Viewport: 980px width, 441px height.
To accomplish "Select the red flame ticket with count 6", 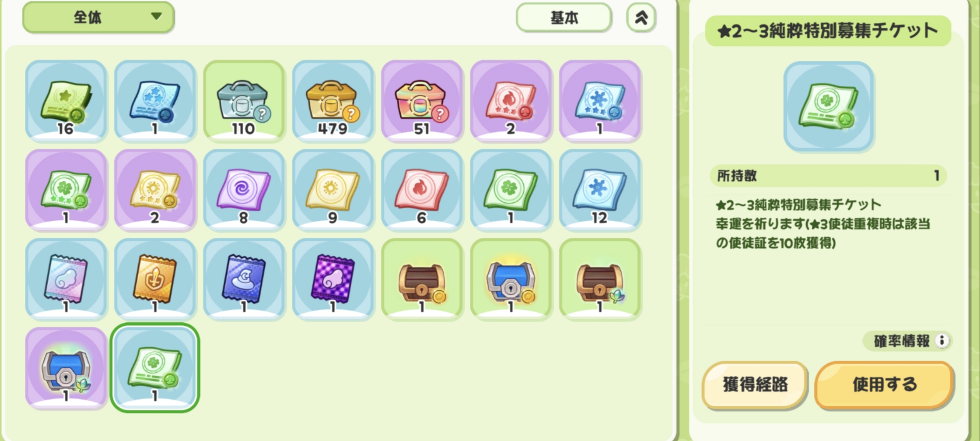I will coord(422,190).
